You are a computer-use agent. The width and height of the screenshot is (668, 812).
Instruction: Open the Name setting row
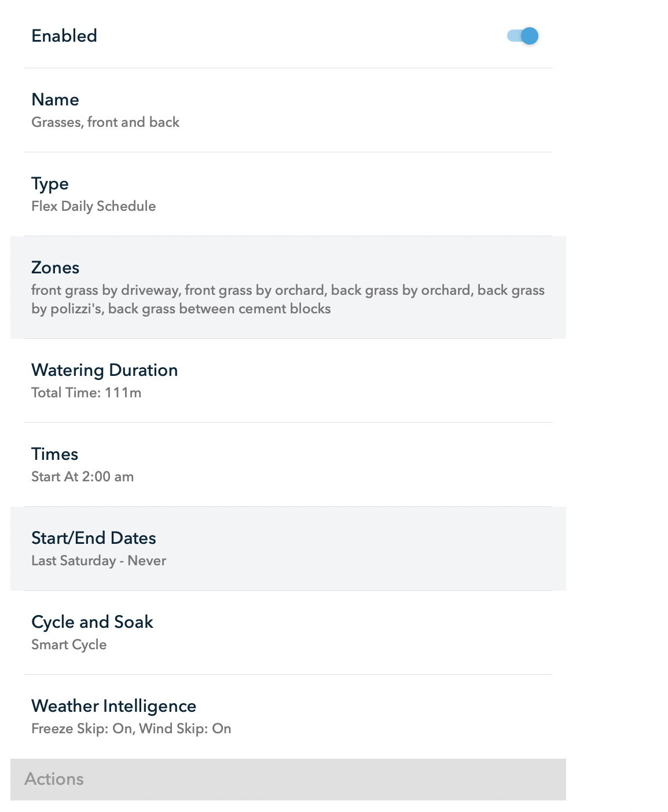point(288,110)
